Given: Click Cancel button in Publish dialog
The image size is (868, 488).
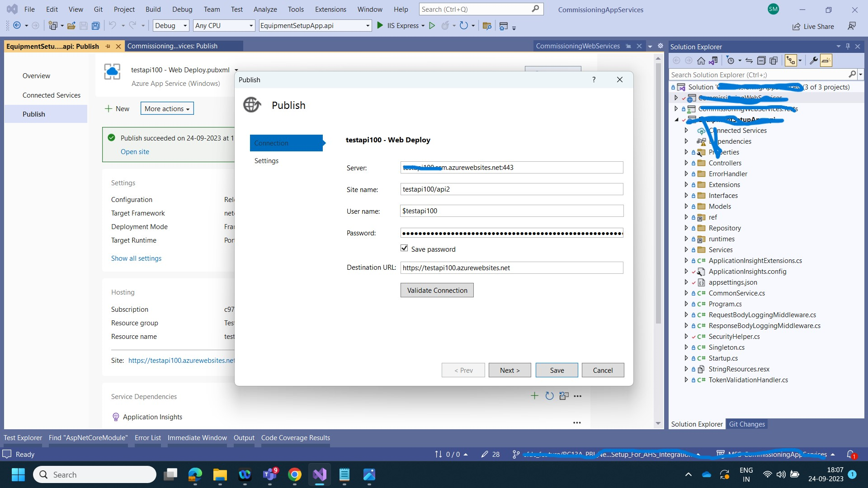Looking at the screenshot, I should (x=603, y=370).
